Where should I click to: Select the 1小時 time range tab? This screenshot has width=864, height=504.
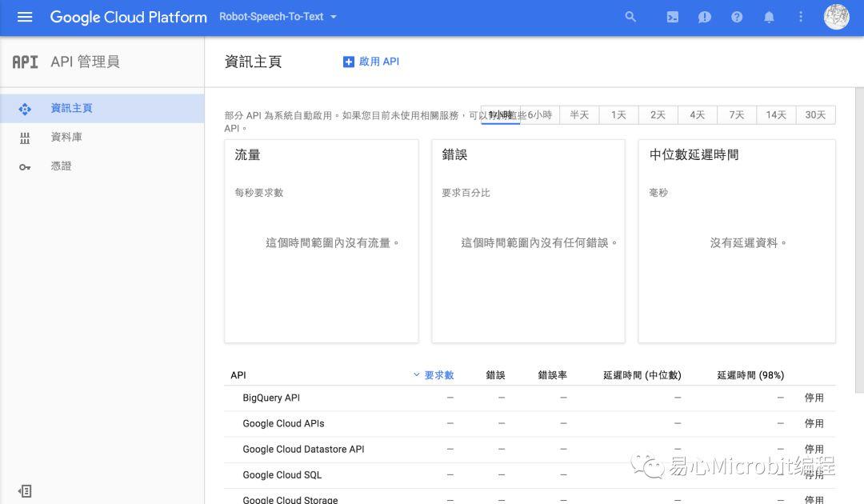(500, 114)
